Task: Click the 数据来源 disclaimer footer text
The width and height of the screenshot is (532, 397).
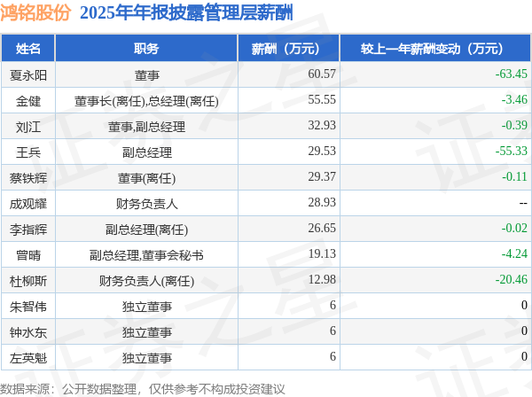Action: (x=143, y=389)
